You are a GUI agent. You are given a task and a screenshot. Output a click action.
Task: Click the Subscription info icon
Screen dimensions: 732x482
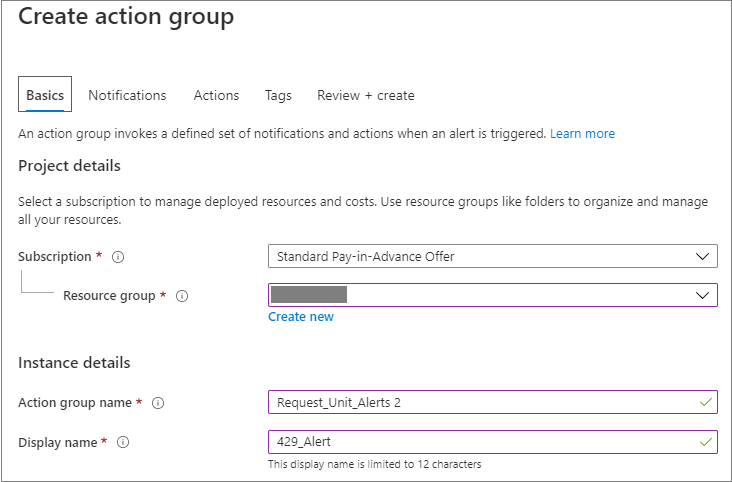tap(118, 257)
